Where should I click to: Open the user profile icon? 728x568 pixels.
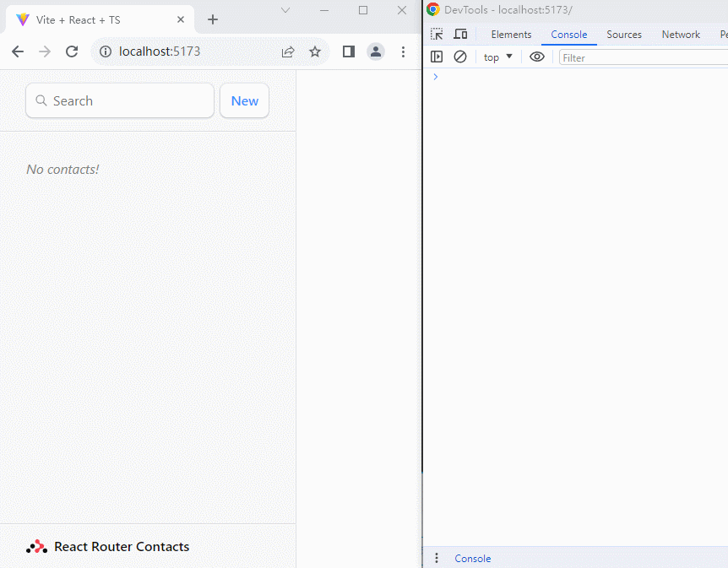(x=376, y=51)
